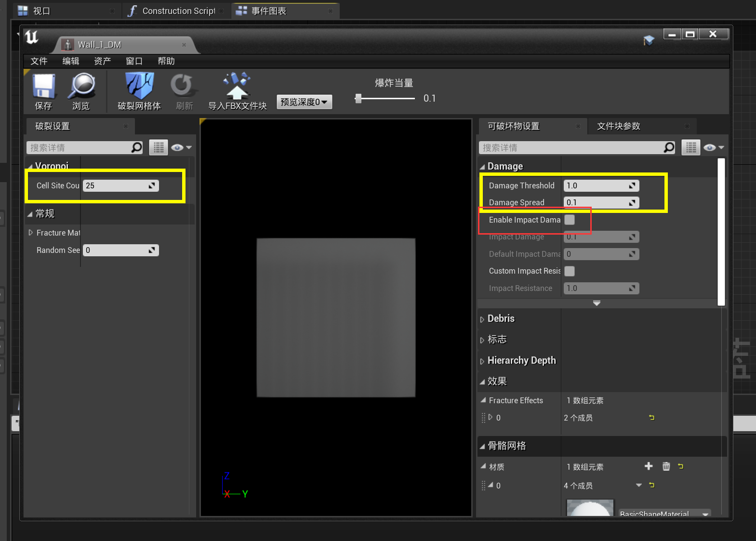The image size is (756, 541).
Task: Reset 材质 array to default arrow
Action: point(680,466)
